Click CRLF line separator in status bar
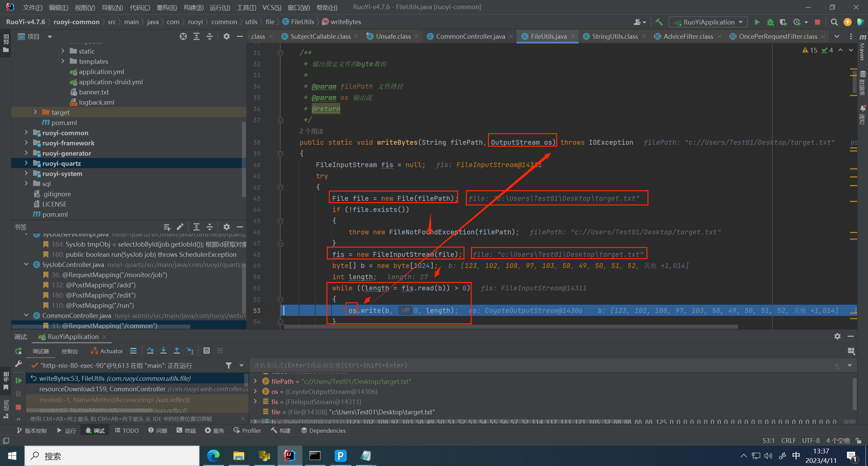The width and height of the screenshot is (868, 466). (x=788, y=441)
